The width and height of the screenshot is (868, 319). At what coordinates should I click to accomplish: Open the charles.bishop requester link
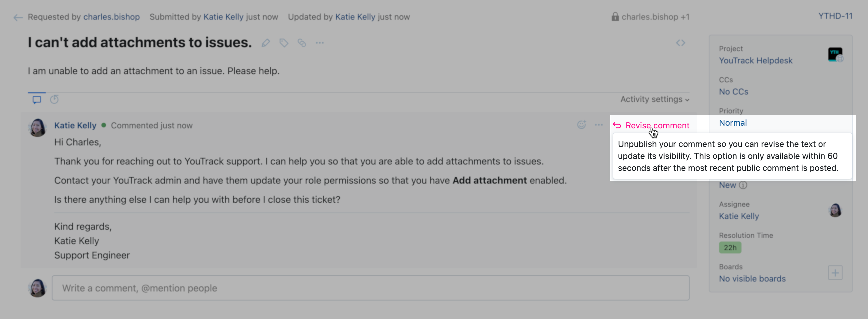point(111,17)
